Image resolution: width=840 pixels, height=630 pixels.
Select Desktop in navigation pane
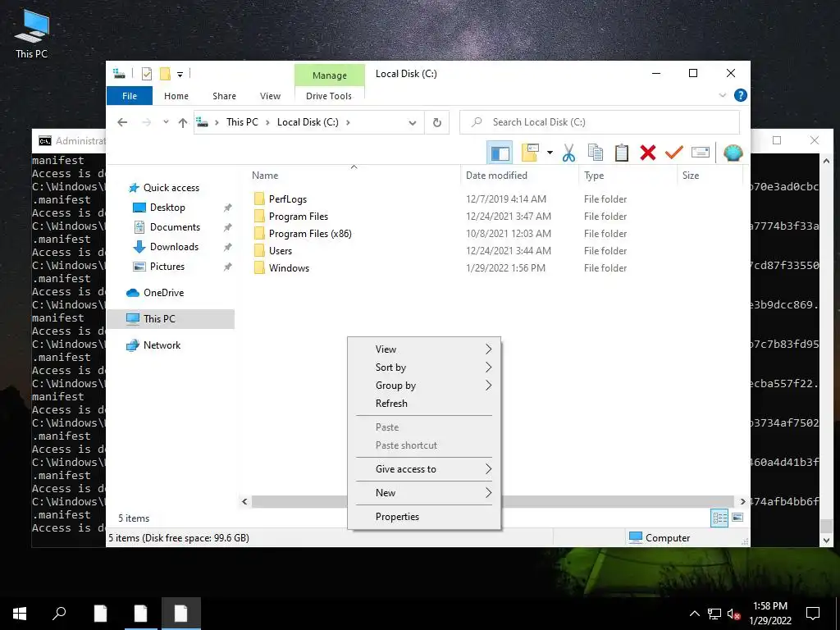(x=167, y=208)
